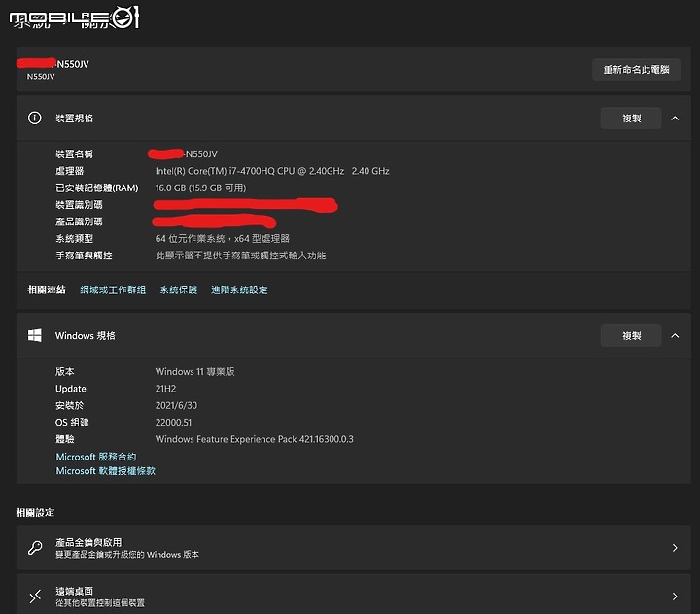The image size is (700, 614).
Task: Click the 相關連結 label
Action: tap(47, 290)
